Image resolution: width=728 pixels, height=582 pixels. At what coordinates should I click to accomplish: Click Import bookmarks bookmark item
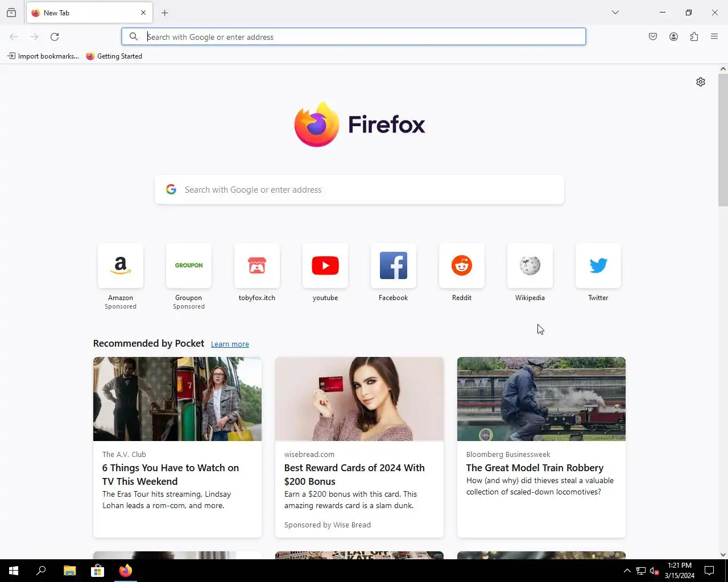[x=43, y=56]
